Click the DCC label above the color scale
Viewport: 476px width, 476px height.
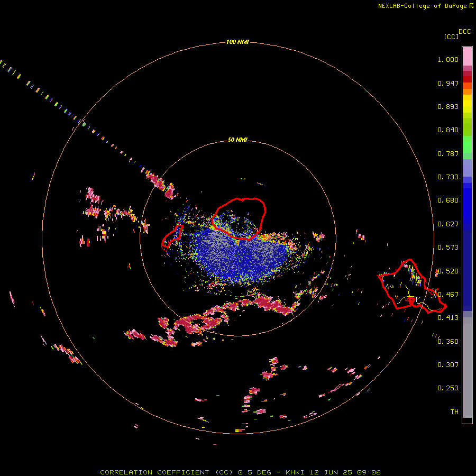465,32
